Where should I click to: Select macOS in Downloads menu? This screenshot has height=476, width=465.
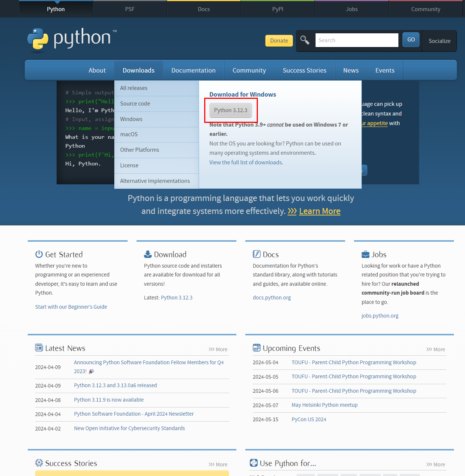(156, 134)
